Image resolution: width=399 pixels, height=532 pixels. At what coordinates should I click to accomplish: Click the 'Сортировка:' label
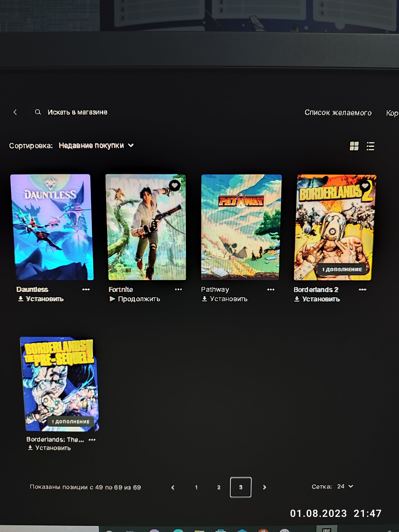point(31,146)
